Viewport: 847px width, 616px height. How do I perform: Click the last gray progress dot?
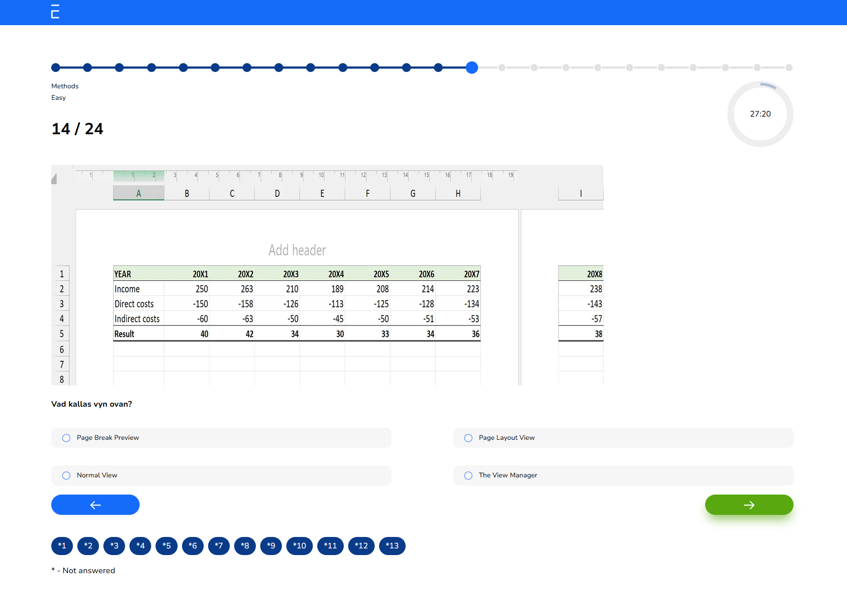point(789,68)
